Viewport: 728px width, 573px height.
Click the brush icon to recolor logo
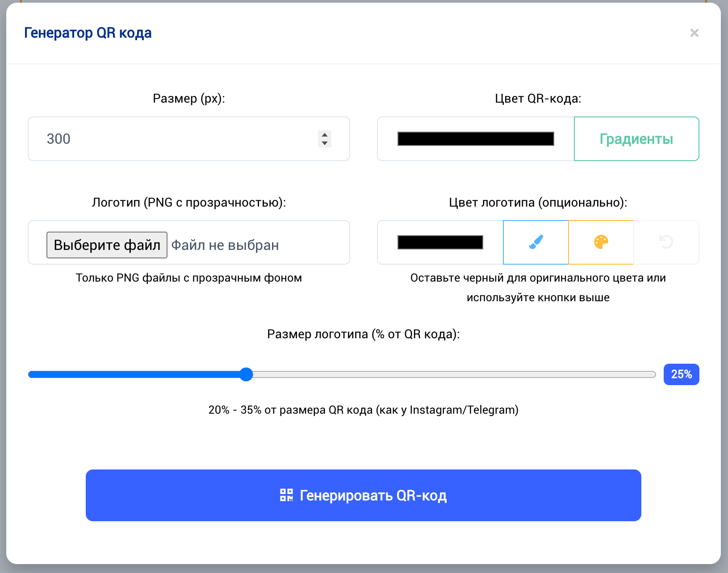point(536,242)
